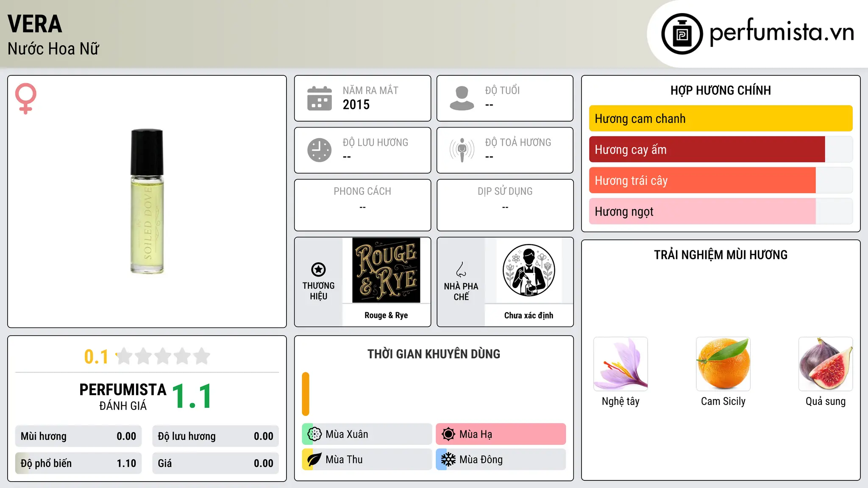Click the DỊP SỬ DỤNG label
Image resolution: width=868 pixels, height=488 pixels.
(505, 191)
